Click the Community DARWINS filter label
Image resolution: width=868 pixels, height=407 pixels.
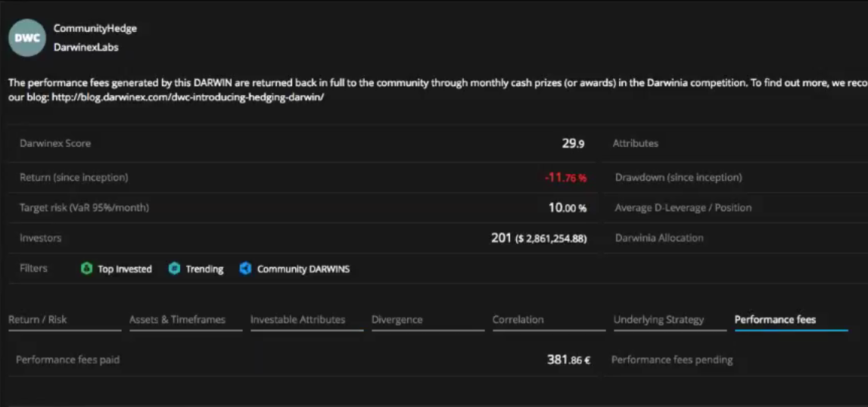[303, 269]
